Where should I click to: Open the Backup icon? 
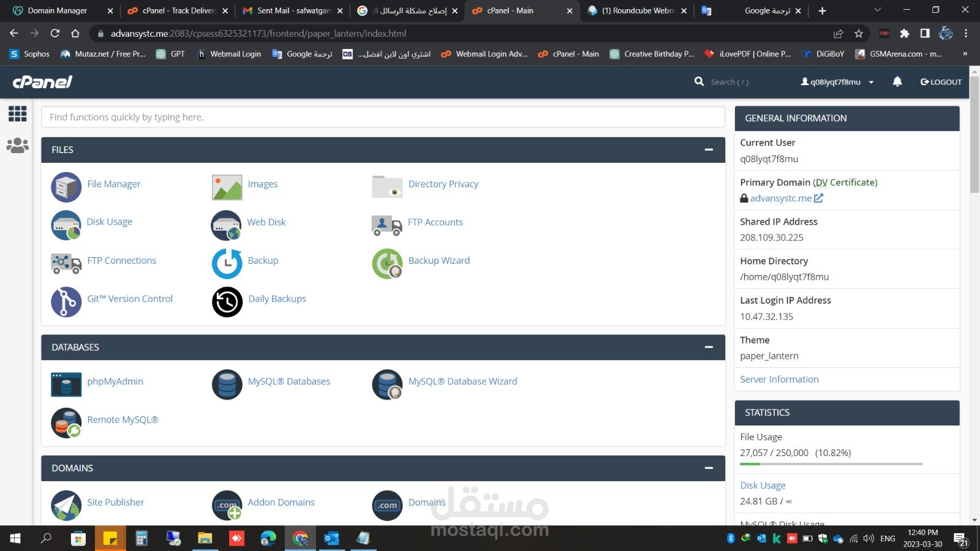tap(227, 263)
